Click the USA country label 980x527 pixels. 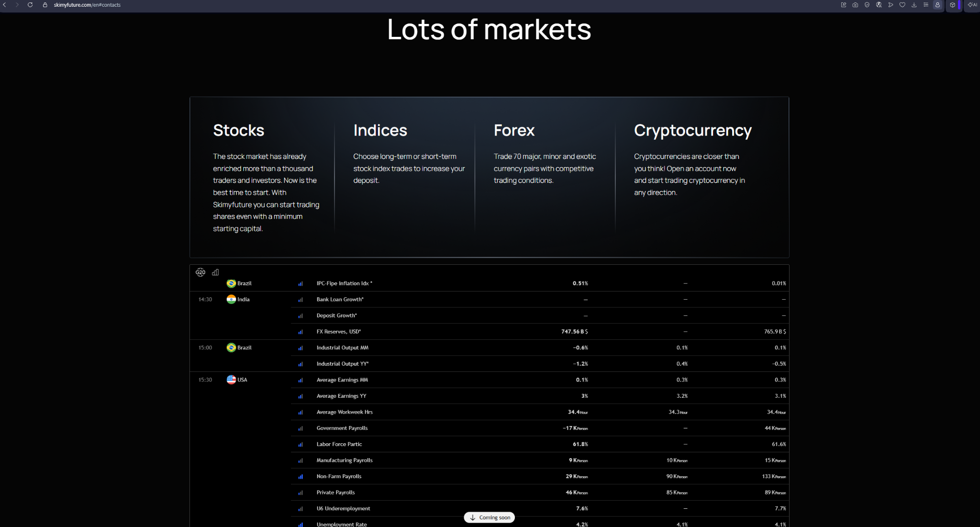[242, 380]
